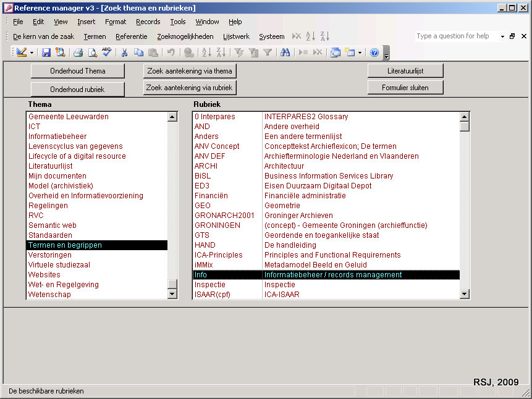This screenshot has width=532, height=399.
Task: Open Print Preview from toolbar
Action: click(x=92, y=52)
